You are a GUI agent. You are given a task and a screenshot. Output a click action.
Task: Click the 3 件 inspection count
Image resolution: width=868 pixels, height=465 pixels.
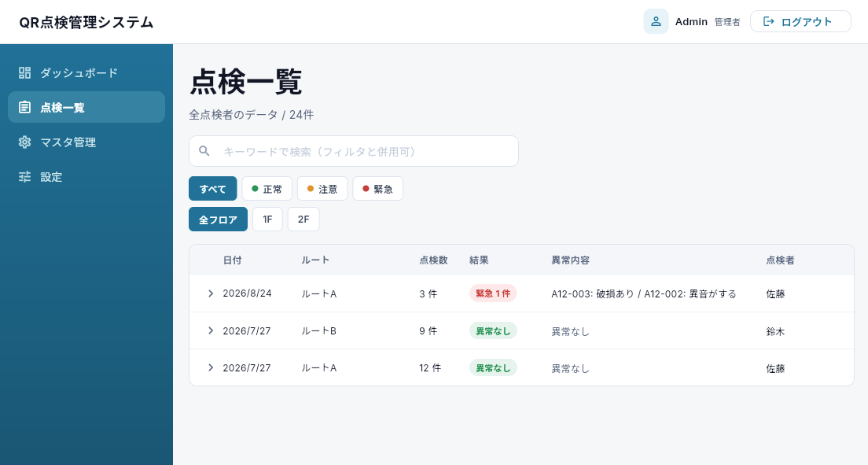pos(428,293)
